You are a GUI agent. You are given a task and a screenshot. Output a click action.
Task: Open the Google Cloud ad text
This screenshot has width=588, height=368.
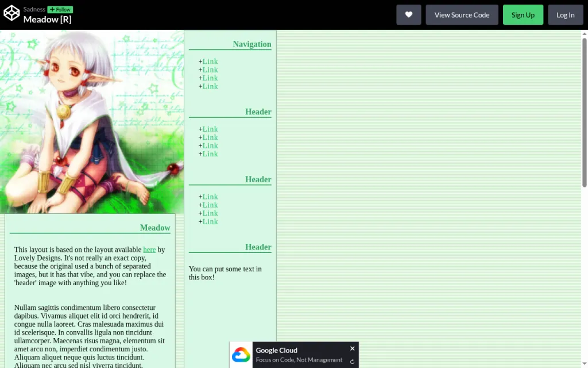click(x=299, y=355)
